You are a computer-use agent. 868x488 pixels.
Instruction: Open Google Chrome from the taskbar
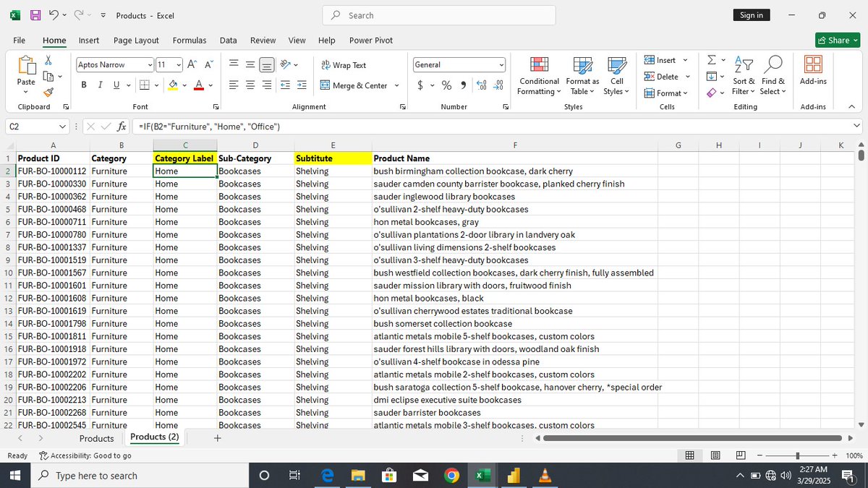pos(451,475)
